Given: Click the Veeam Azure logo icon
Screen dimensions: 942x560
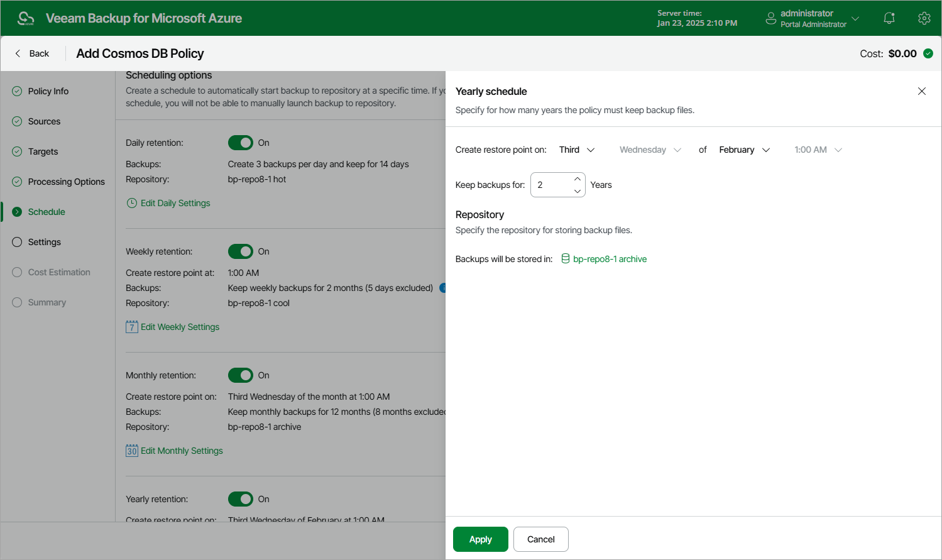Looking at the screenshot, I should (x=26, y=18).
